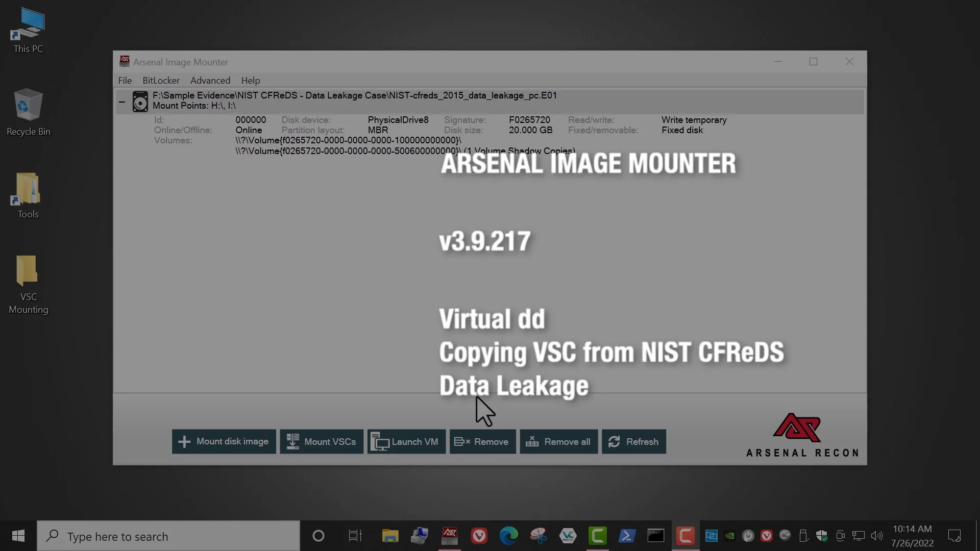Click the Remove all button
980x551 pixels.
pyautogui.click(x=558, y=441)
